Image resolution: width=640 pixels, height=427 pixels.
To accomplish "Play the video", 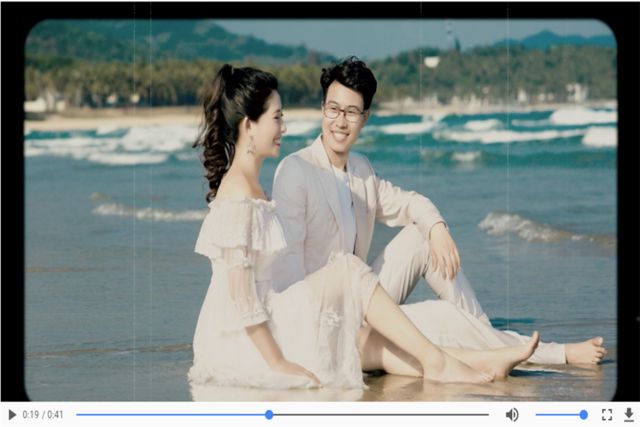I will point(12,415).
